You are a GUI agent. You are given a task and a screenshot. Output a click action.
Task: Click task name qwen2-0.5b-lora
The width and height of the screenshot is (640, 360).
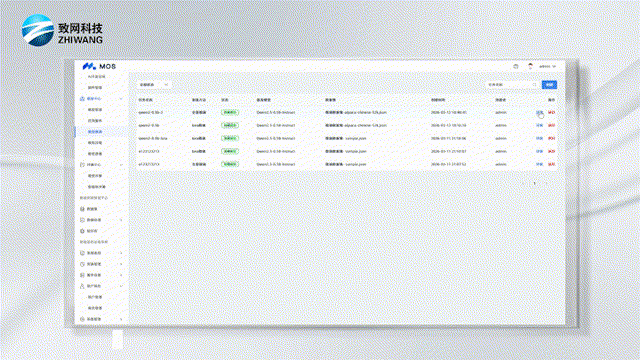pyautogui.click(x=153, y=138)
